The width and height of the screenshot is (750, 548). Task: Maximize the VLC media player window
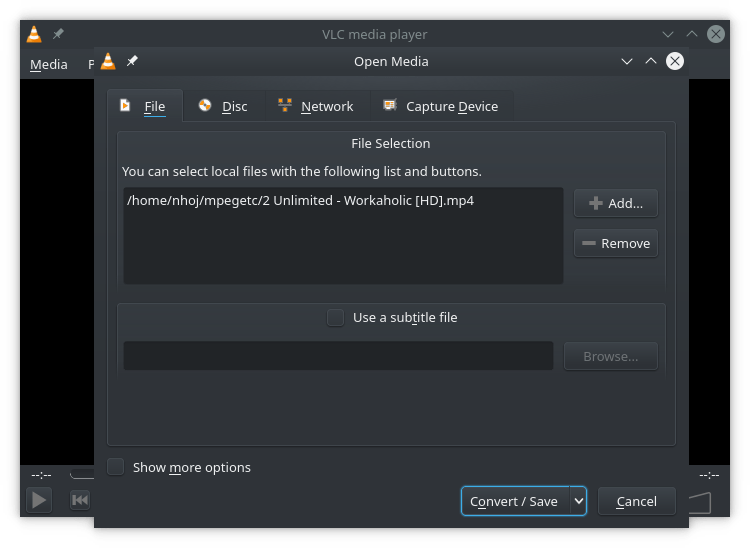pyautogui.click(x=692, y=34)
